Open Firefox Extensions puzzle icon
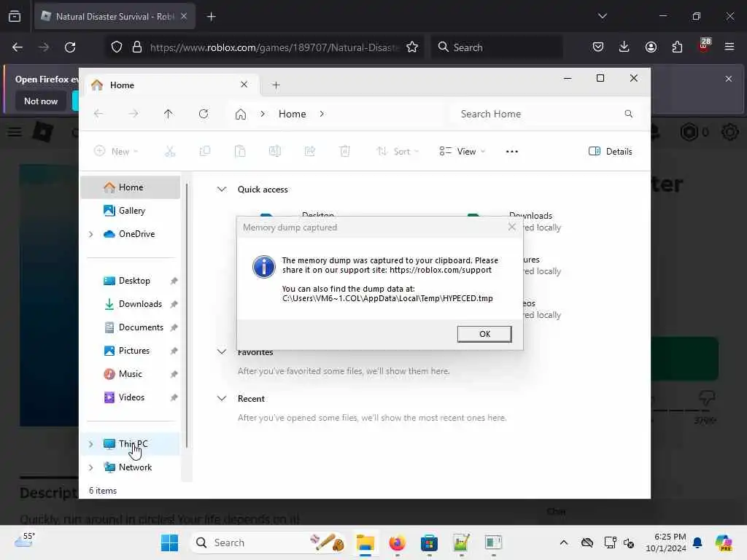 [677, 47]
